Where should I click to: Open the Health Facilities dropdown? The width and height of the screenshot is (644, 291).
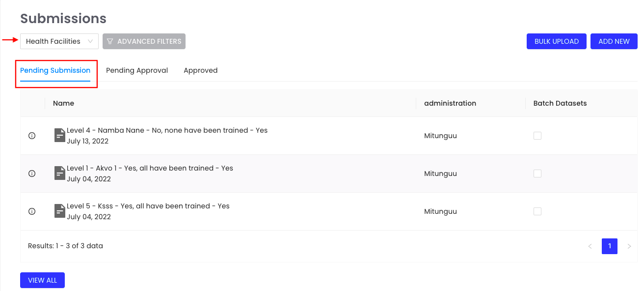(59, 41)
